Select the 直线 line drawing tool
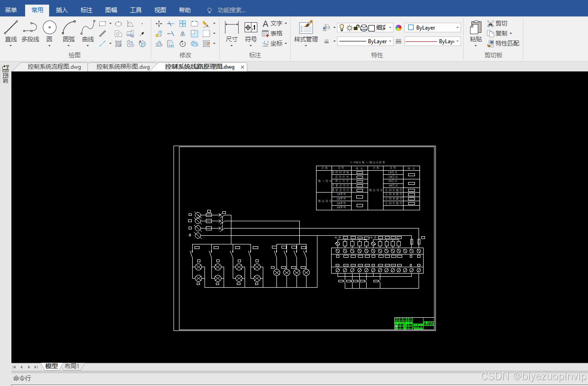Viewport: 588px width, 386px height. click(11, 32)
